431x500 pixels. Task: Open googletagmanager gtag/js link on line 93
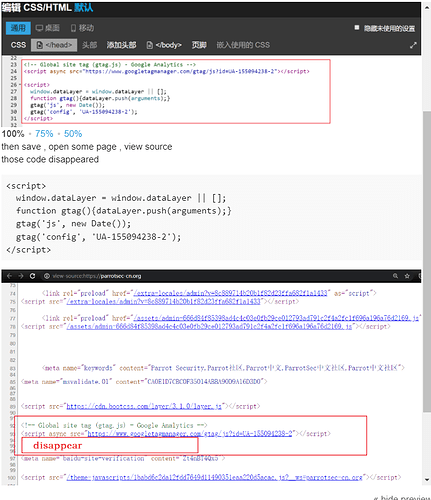click(x=190, y=434)
